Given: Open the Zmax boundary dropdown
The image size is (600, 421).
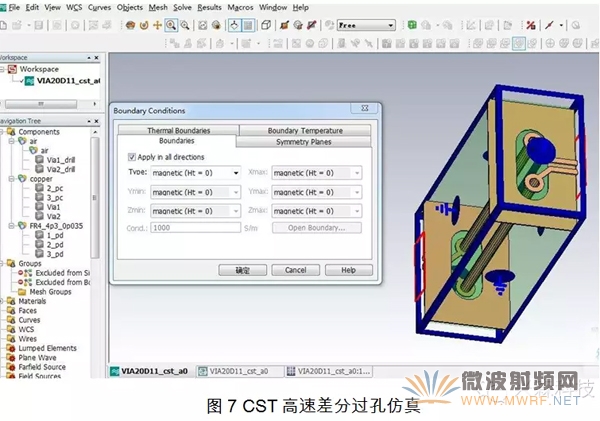Looking at the screenshot, I should click(357, 211).
